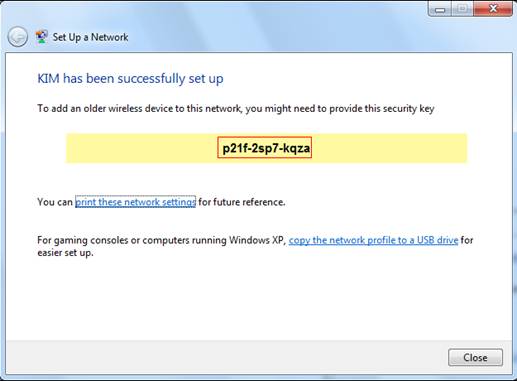Click the easier set up text line
Image resolution: width=517 pixels, height=381 pixels.
coord(65,253)
